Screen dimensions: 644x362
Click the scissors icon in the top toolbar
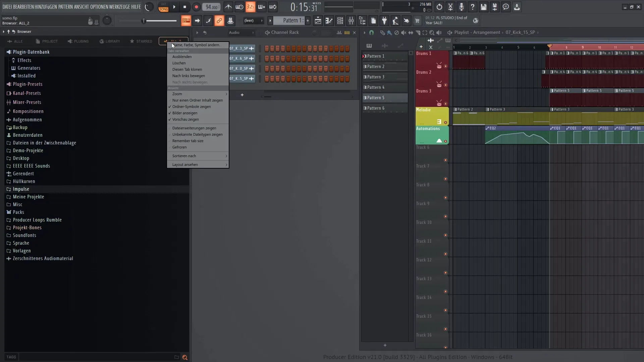(x=450, y=7)
